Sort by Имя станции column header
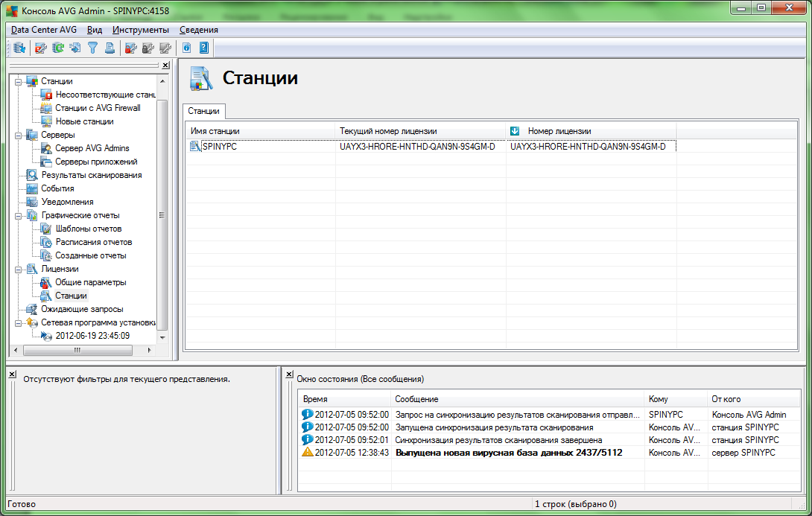 pos(260,132)
